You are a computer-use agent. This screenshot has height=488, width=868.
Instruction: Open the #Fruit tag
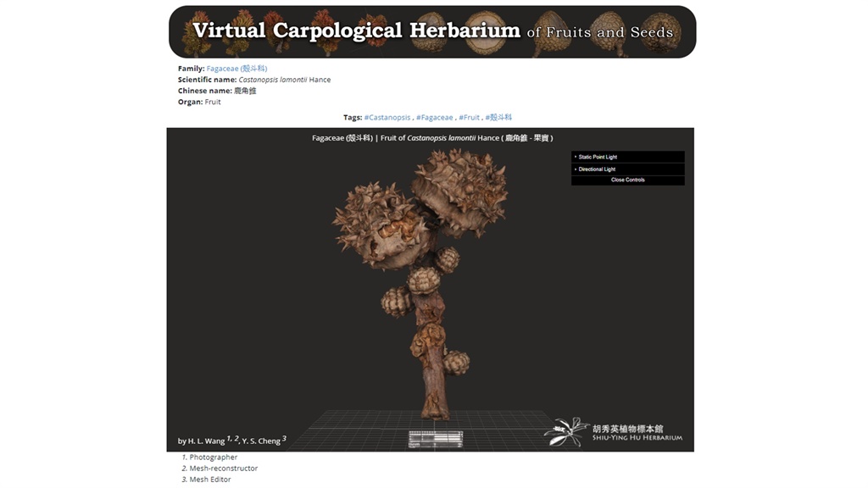click(x=470, y=118)
